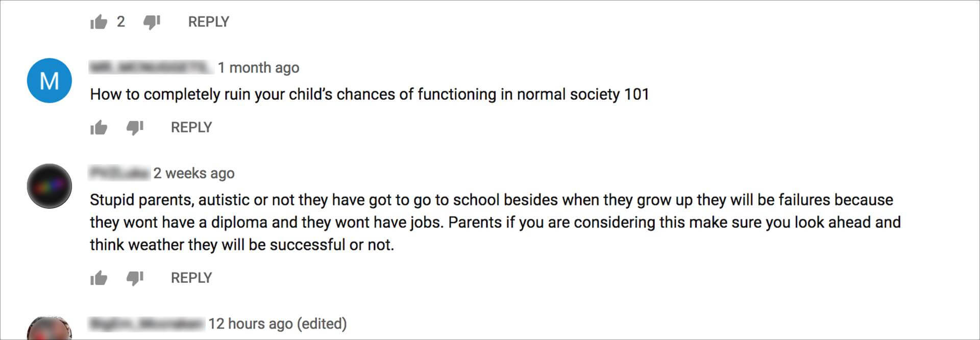Like the 'Stupid parents' comment
Image resolution: width=980 pixels, height=340 pixels.
(99, 278)
